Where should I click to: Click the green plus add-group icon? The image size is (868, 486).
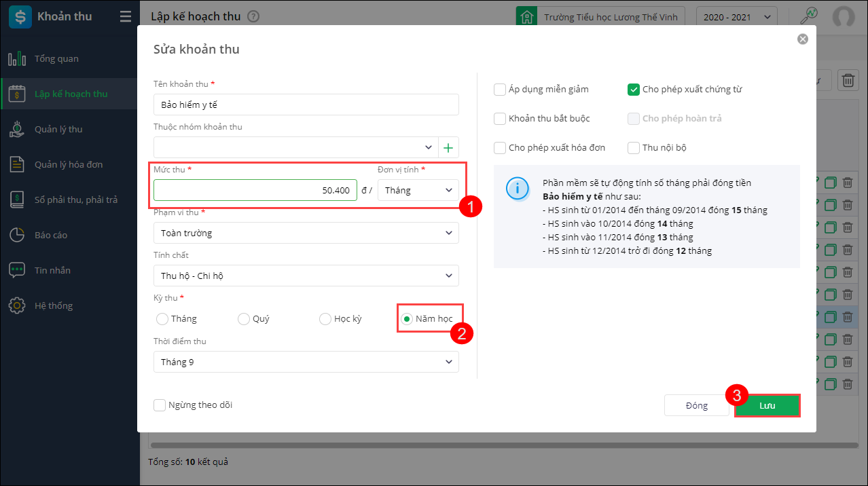tap(448, 147)
